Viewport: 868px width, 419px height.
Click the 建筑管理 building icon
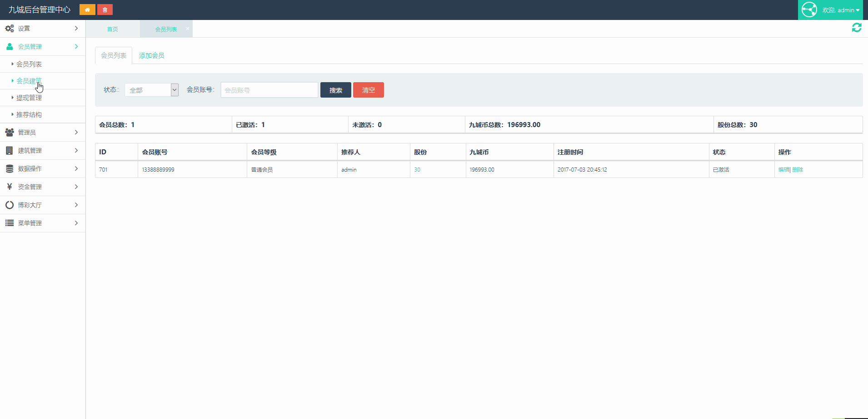[9, 150]
